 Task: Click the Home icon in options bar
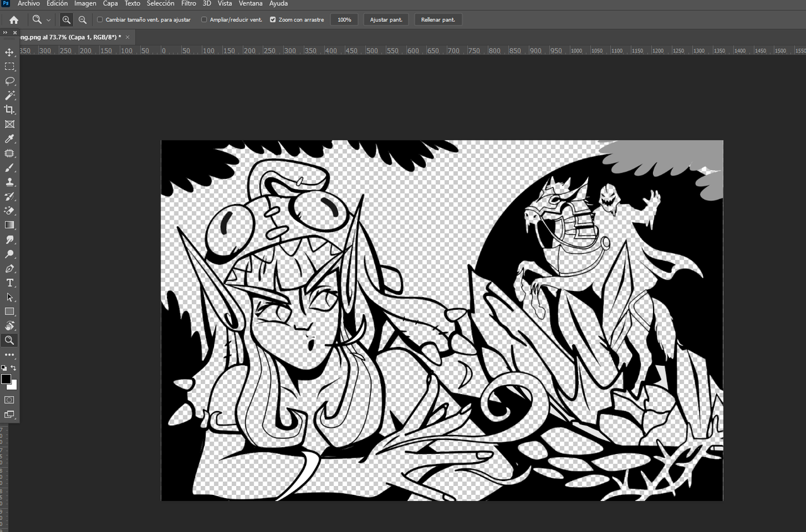coord(13,20)
